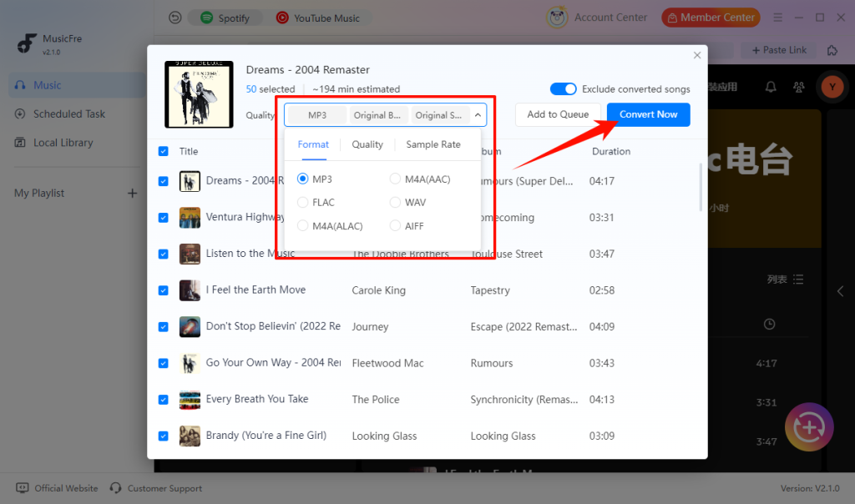The height and width of the screenshot is (504, 855).
Task: Click the Every Breath You Take thumbnail
Action: [x=190, y=400]
